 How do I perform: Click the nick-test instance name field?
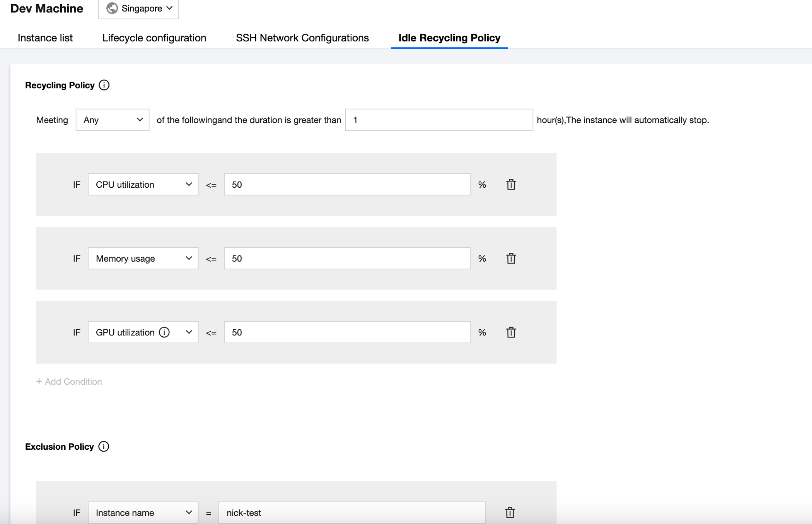coord(351,513)
